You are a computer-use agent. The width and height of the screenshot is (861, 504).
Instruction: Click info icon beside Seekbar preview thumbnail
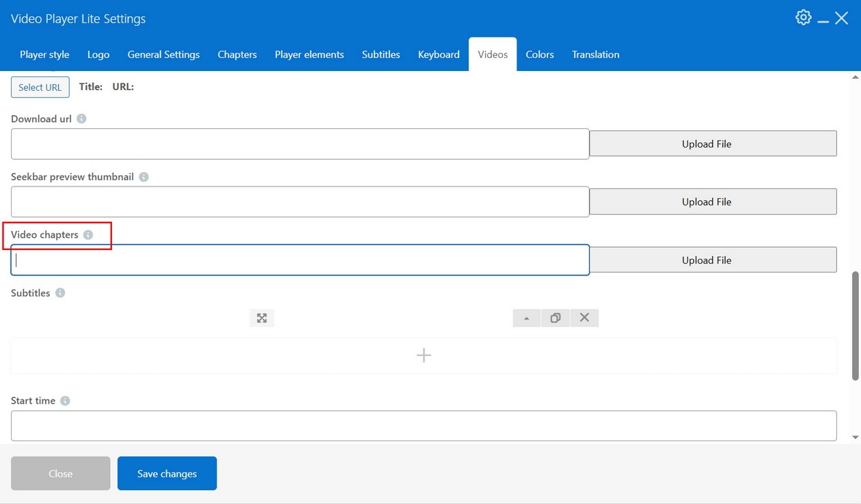[x=143, y=177]
